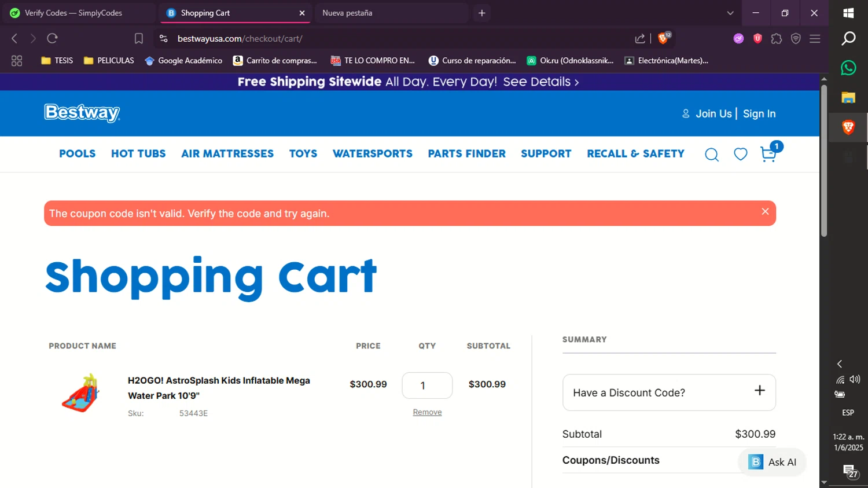The height and width of the screenshot is (488, 868).
Task: Open the bookmarks grid apps icon
Action: click(x=17, y=60)
